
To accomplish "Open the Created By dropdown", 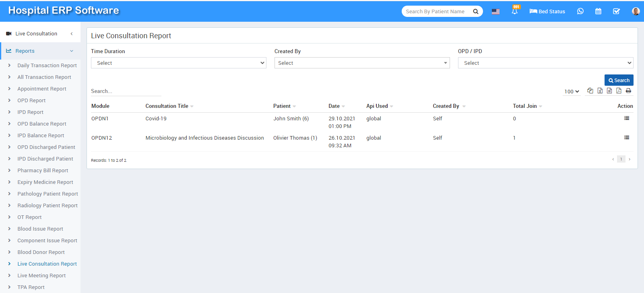I will coord(362,63).
